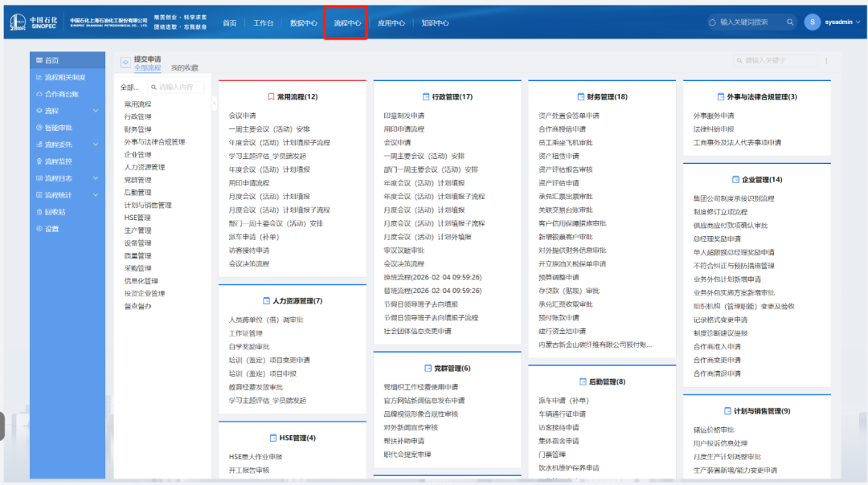Expand the 流程委托 sidebar submenu chevron

pos(96,145)
